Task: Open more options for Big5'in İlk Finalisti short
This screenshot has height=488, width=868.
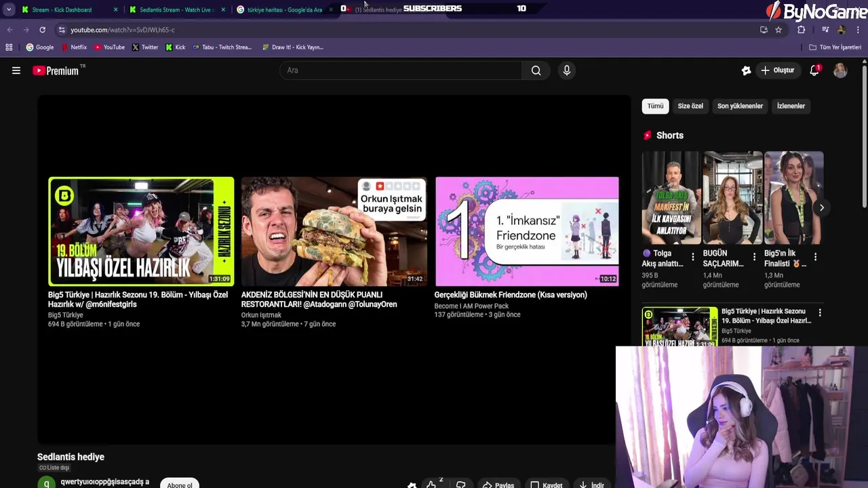Action: click(x=815, y=257)
